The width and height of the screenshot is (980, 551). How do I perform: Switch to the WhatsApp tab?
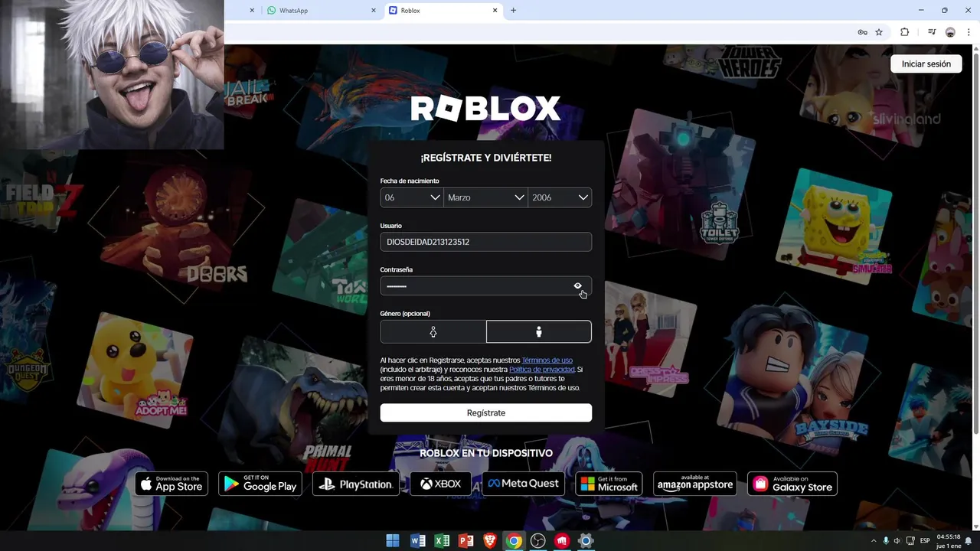tap(322, 11)
